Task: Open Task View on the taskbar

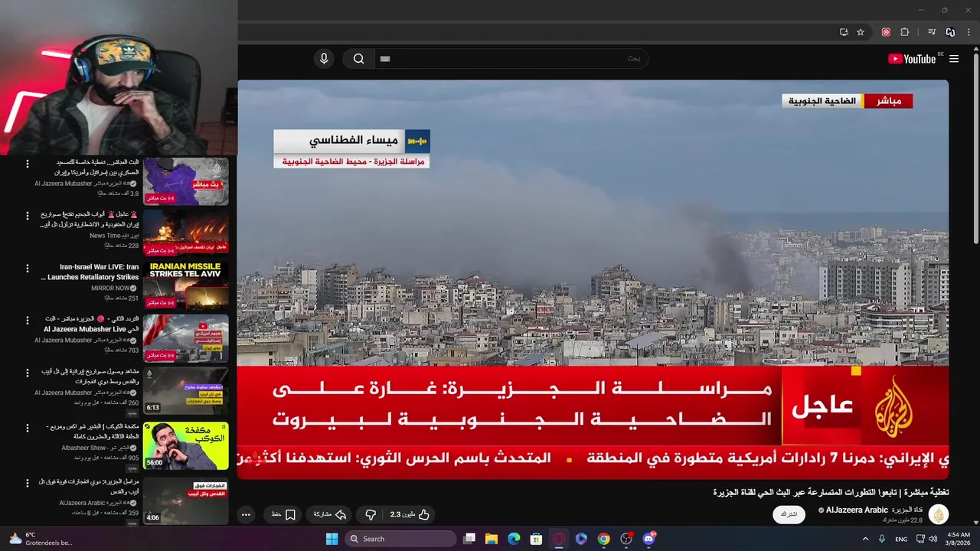Action: 469,539
